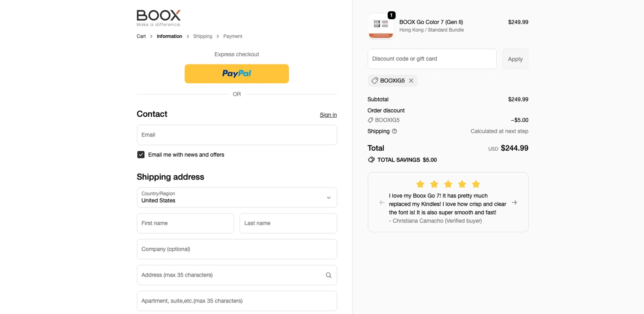Click the five-star review rating
644x314 pixels.
click(x=448, y=184)
